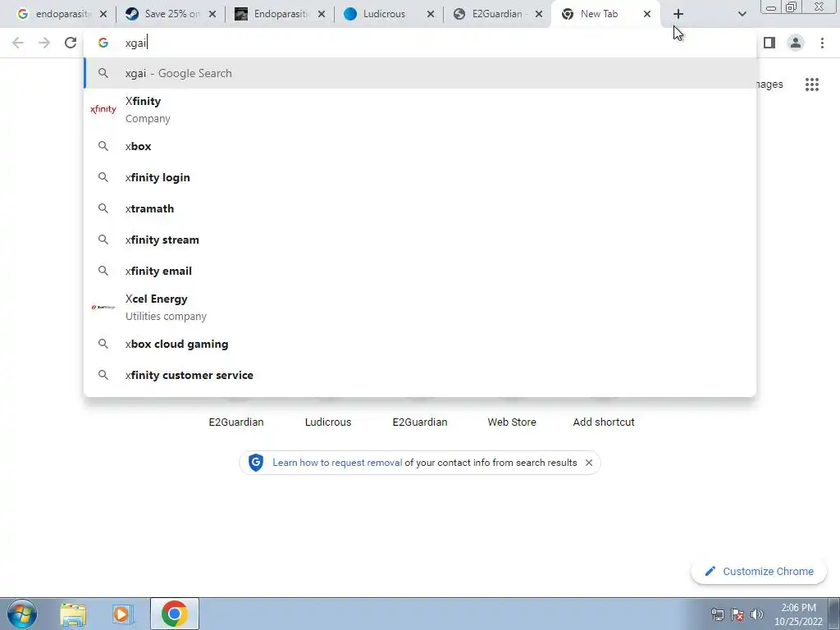This screenshot has width=840, height=630.
Task: Switch to the Save 25% Steam tab
Action: tap(163, 14)
